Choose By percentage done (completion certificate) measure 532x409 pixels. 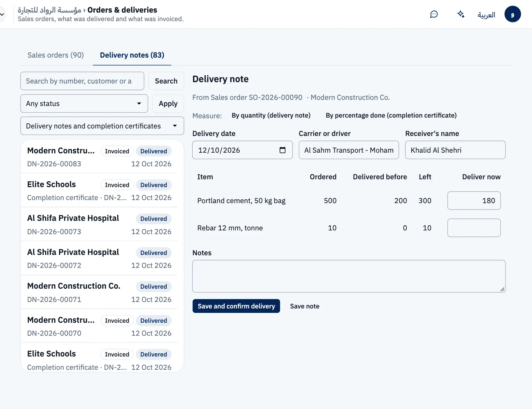[391, 115]
